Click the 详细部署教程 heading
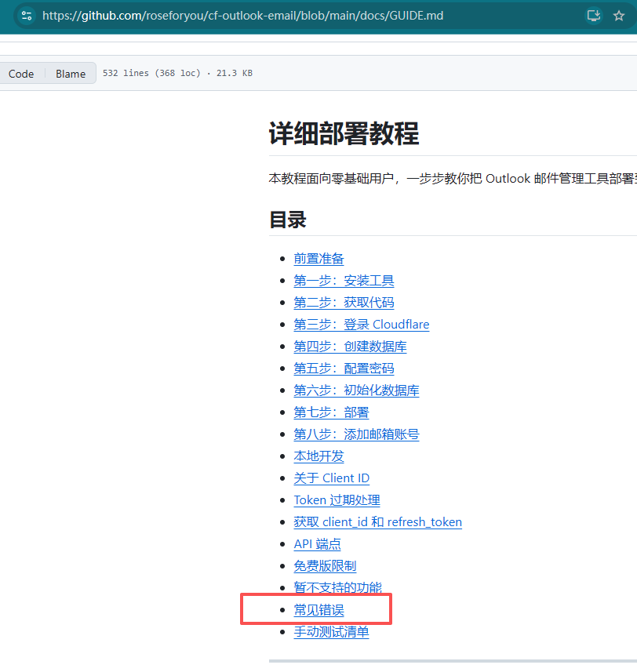The image size is (637, 672). click(344, 134)
